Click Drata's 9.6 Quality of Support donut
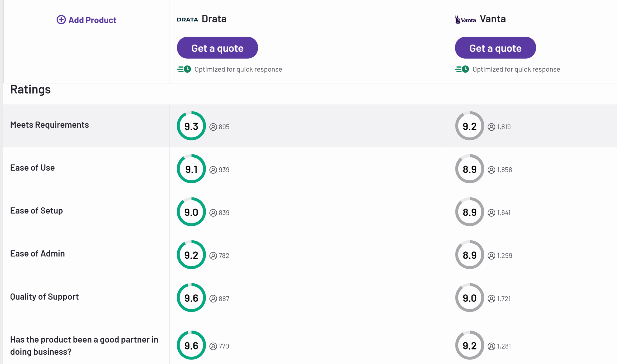Image resolution: width=617 pixels, height=364 pixels. [191, 298]
